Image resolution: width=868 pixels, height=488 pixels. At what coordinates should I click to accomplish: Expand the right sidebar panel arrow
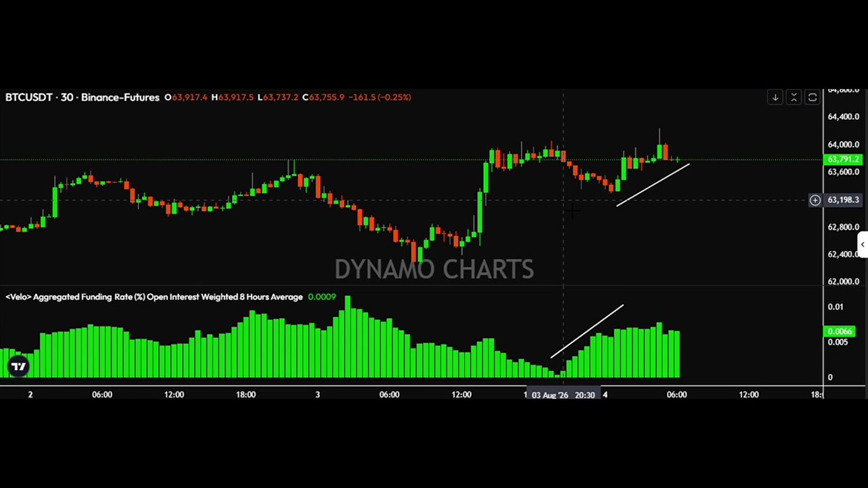click(863, 245)
